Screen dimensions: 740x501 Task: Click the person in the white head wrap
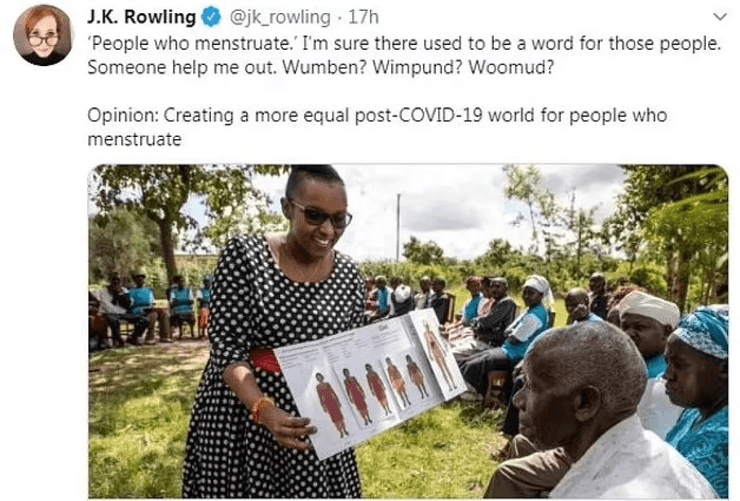point(650,330)
